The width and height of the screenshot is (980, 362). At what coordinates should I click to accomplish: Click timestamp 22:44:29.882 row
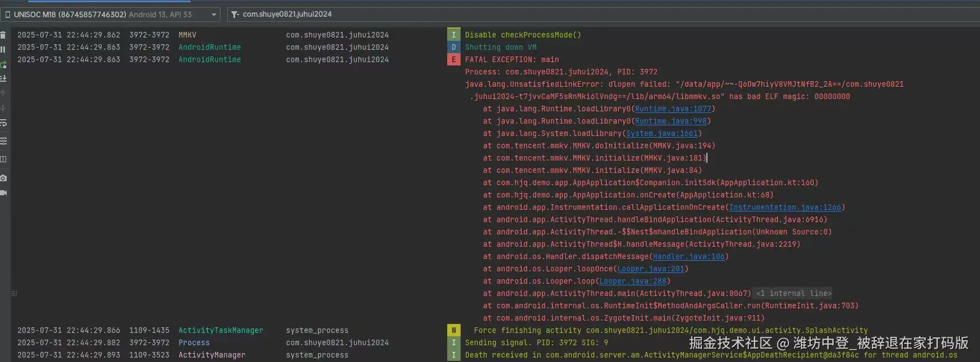pyautogui.click(x=93, y=342)
